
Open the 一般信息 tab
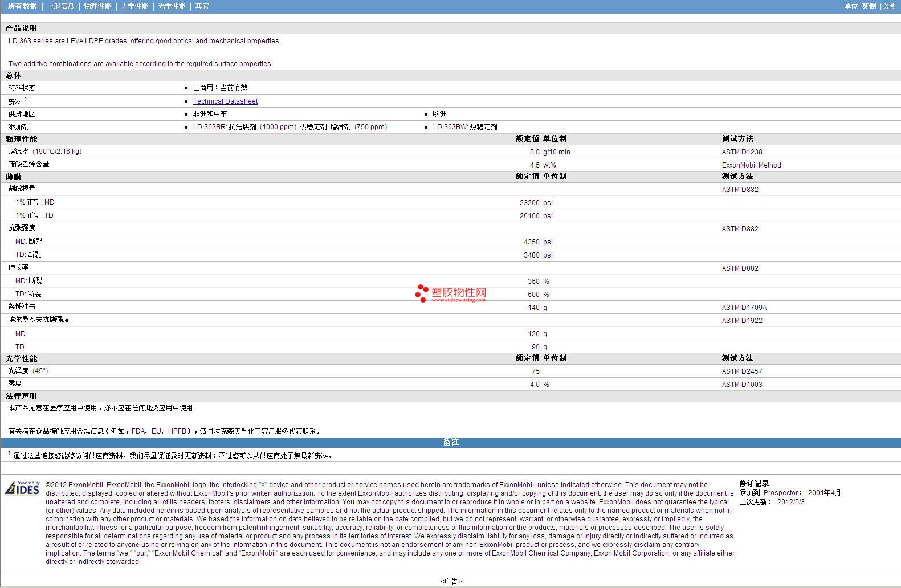click(60, 6)
